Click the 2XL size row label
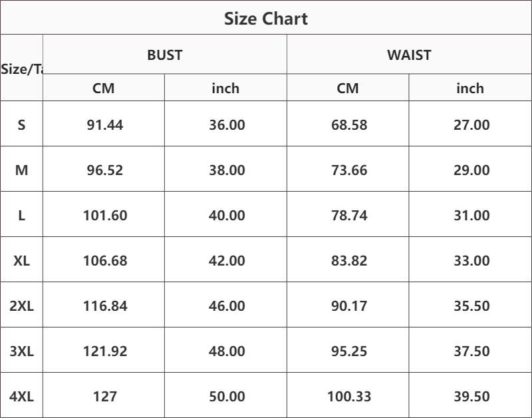This screenshot has height=418, width=532. (x=21, y=306)
